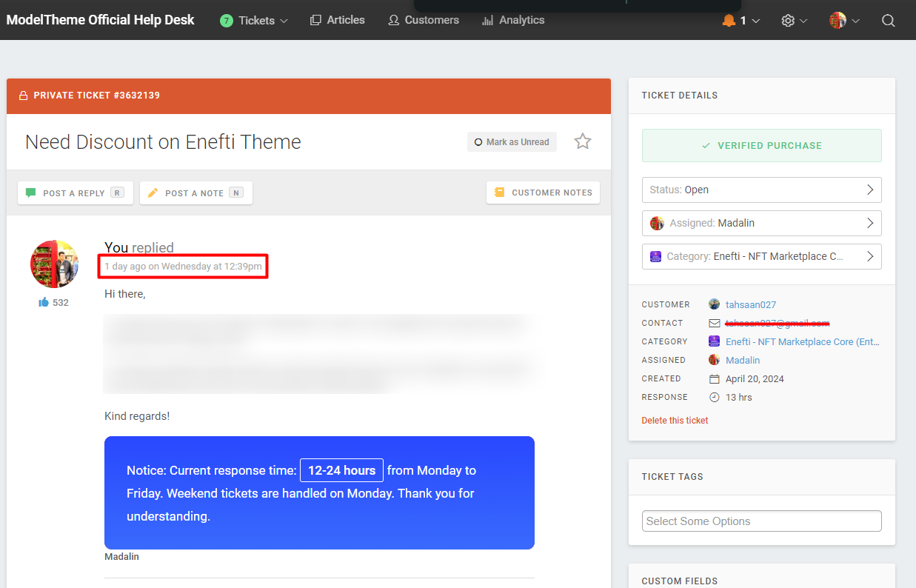The width and height of the screenshot is (916, 588).
Task: Click Post a Note button
Action: [196, 193]
